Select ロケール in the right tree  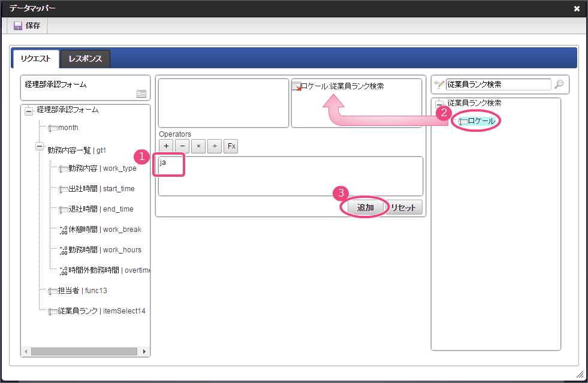(x=481, y=121)
